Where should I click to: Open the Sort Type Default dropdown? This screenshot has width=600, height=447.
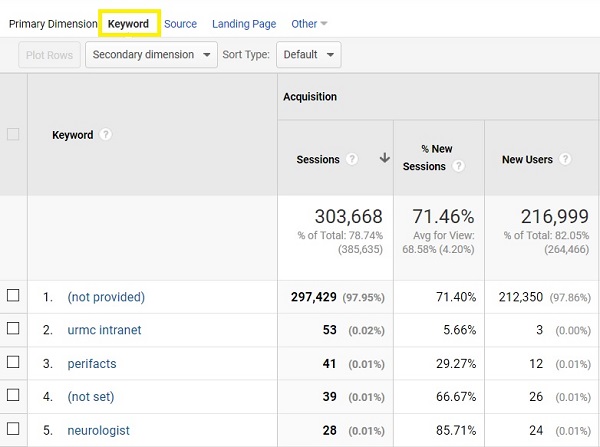[308, 55]
